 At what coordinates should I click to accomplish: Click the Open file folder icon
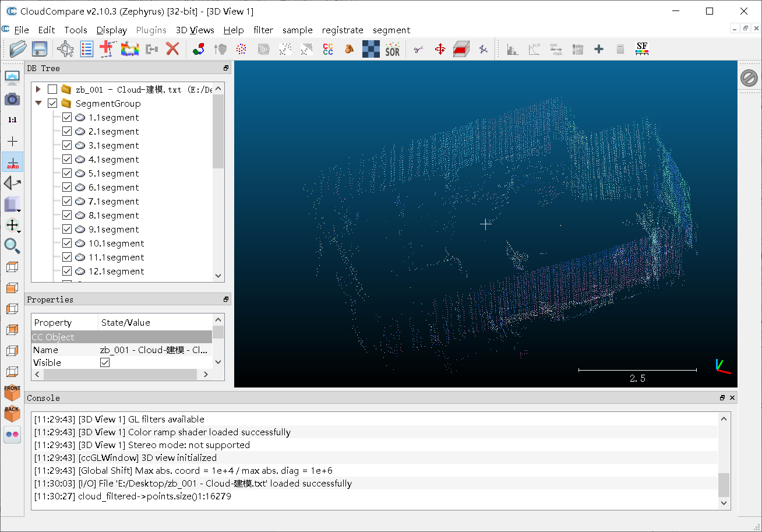(18, 49)
